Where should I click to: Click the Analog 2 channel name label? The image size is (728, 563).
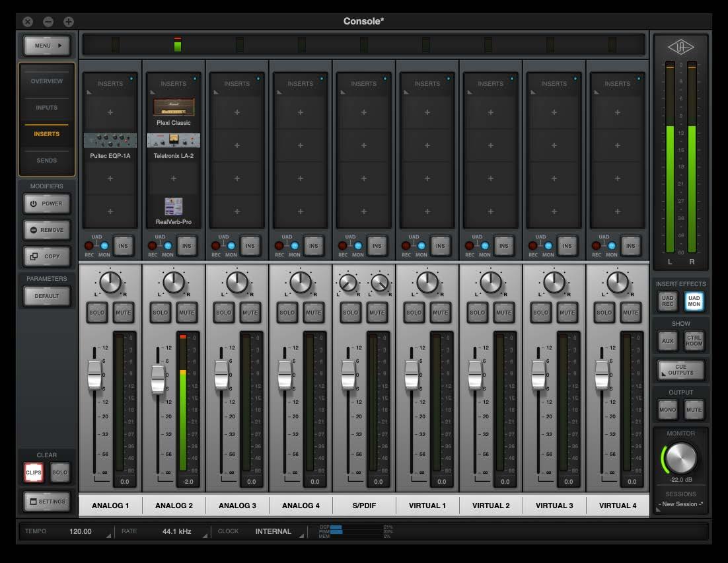(x=174, y=506)
